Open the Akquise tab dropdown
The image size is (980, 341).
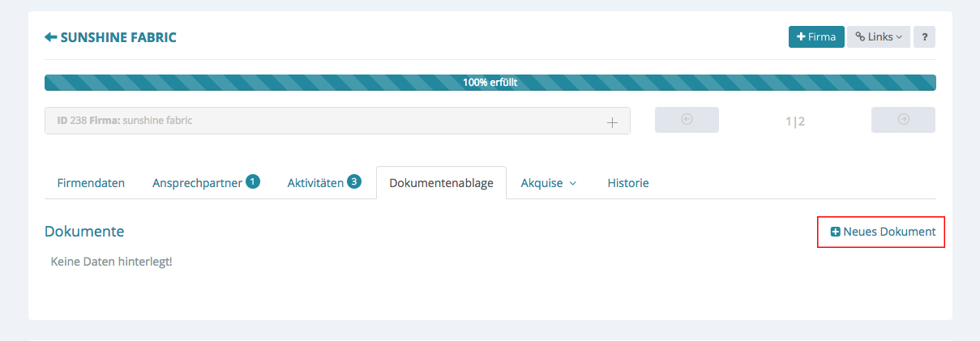tap(548, 183)
